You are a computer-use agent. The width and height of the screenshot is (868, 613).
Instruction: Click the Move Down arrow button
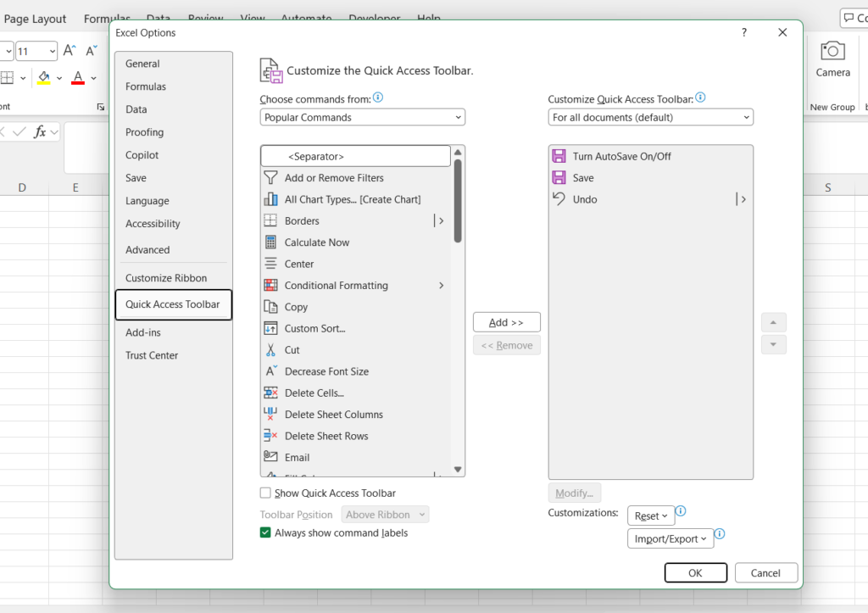[773, 344]
